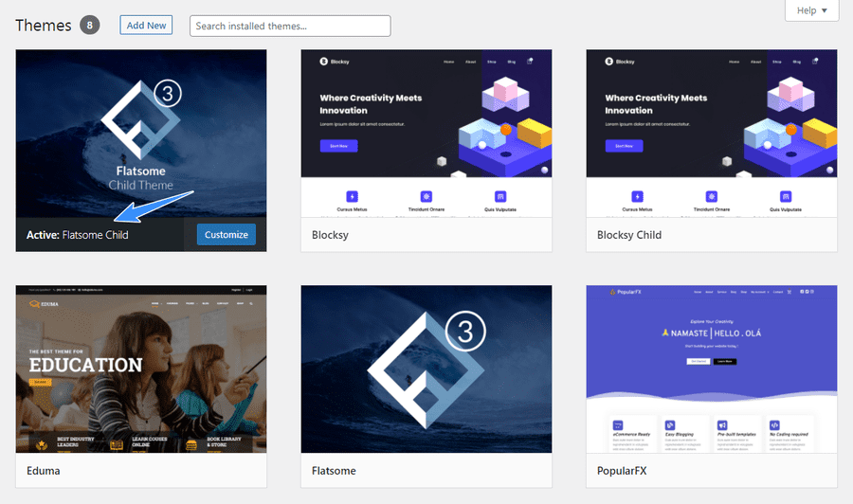
Task: Open the Eduma theme details via its name
Action: [x=45, y=470]
